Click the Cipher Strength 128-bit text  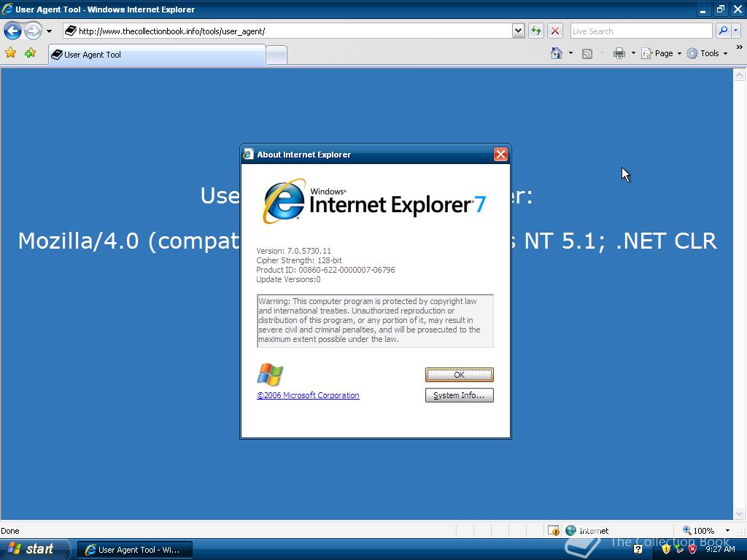point(298,260)
